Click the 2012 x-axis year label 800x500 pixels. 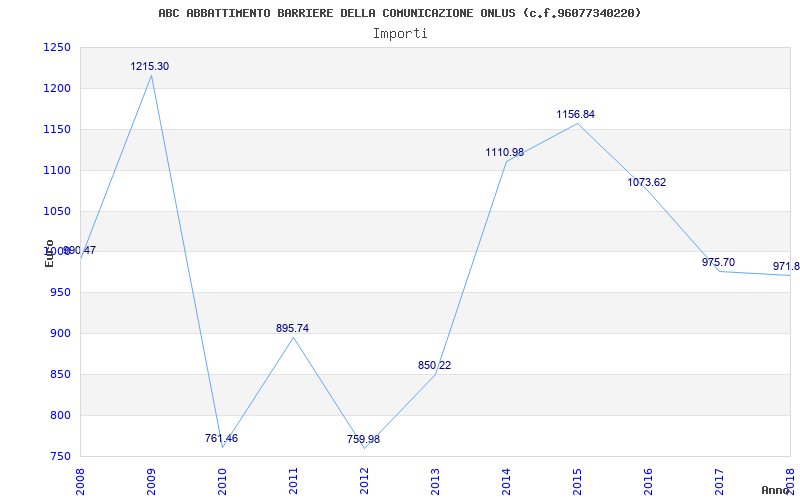364,481
